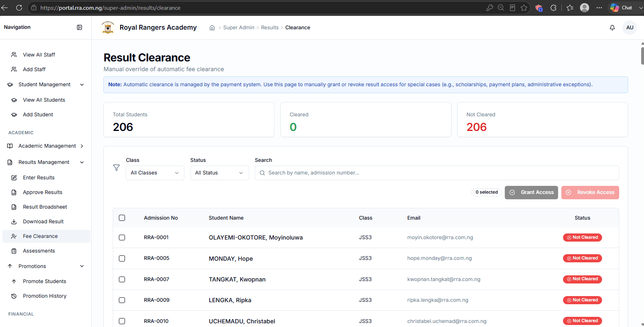Click the reader mode icon in address bar
Viewport: 644px width, 327px height.
(513, 8)
